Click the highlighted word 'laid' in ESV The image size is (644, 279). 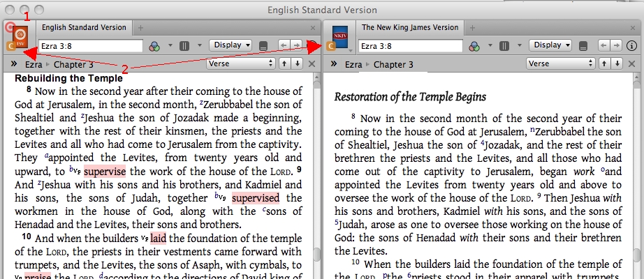coord(158,239)
